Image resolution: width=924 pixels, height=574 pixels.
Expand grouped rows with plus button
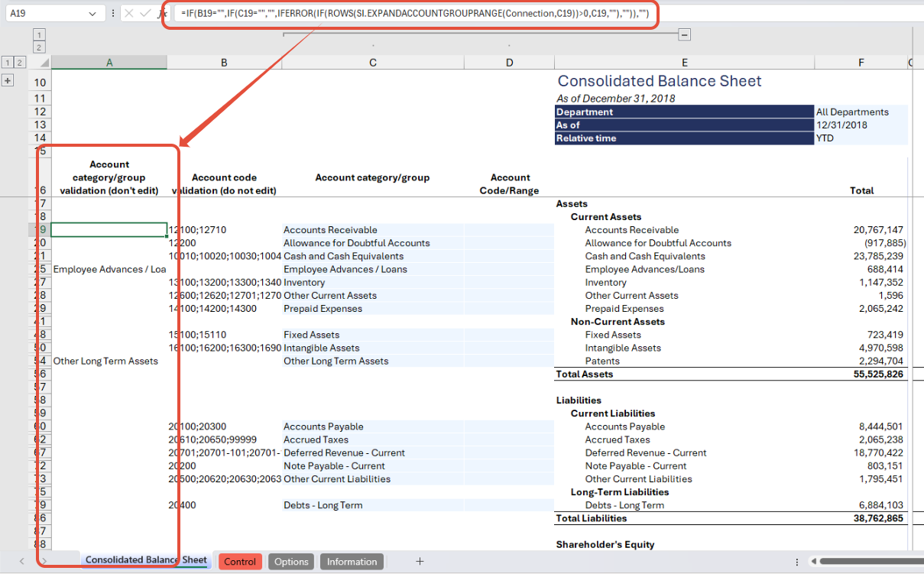pos(8,80)
